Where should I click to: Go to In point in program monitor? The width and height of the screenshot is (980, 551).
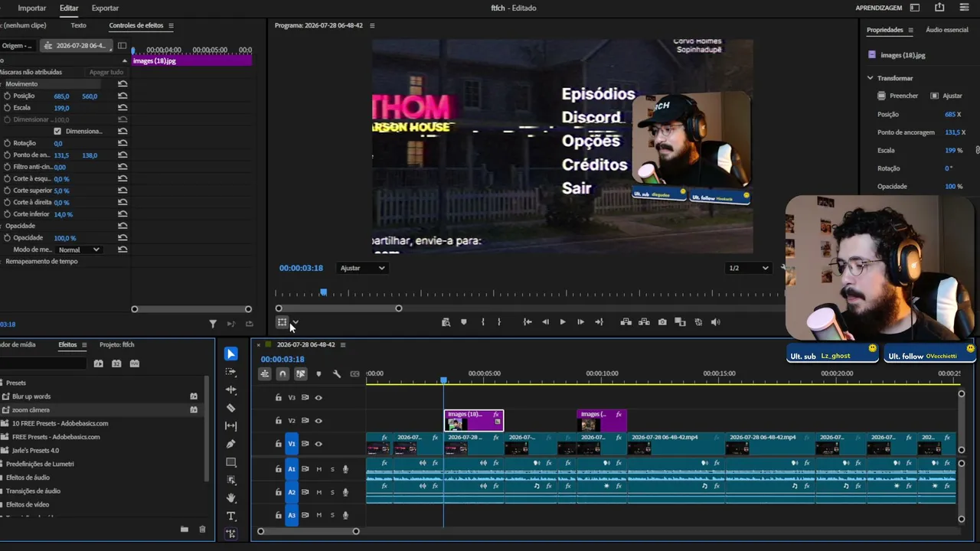528,322
